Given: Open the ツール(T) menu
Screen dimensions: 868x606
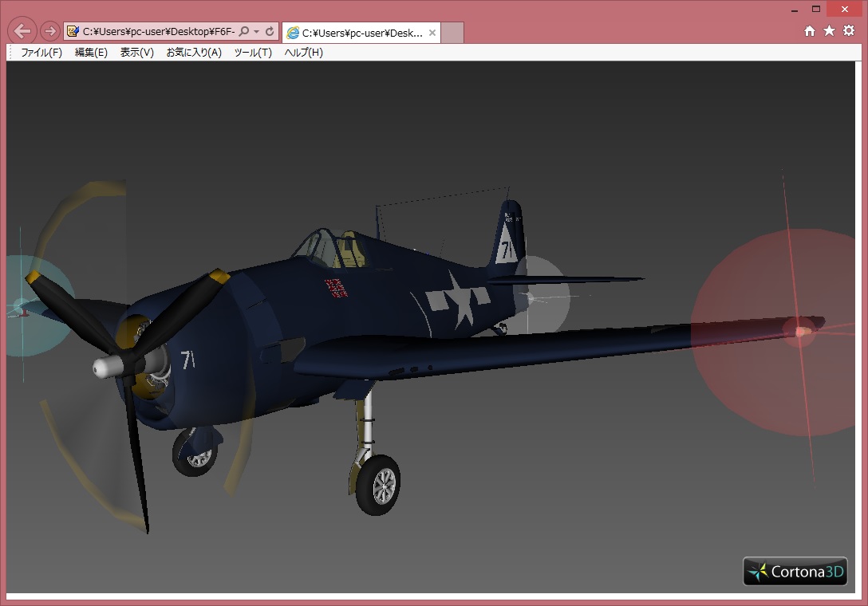Looking at the screenshot, I should (252, 53).
